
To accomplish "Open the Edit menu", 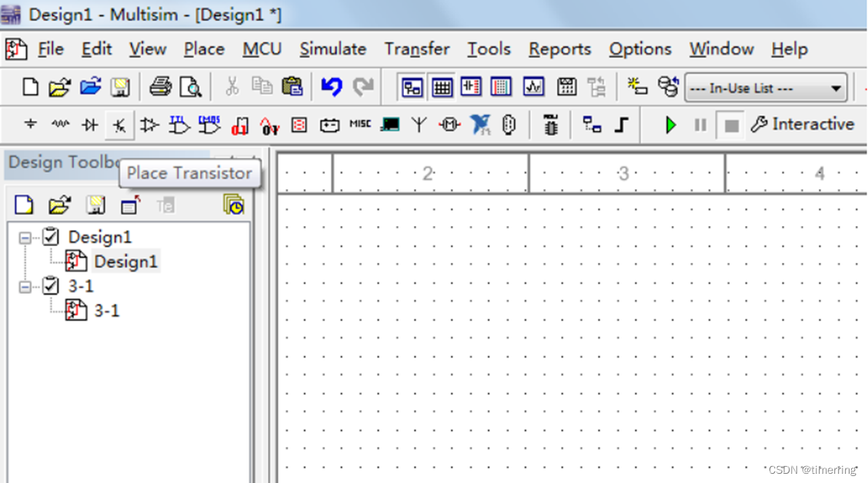I will click(96, 49).
